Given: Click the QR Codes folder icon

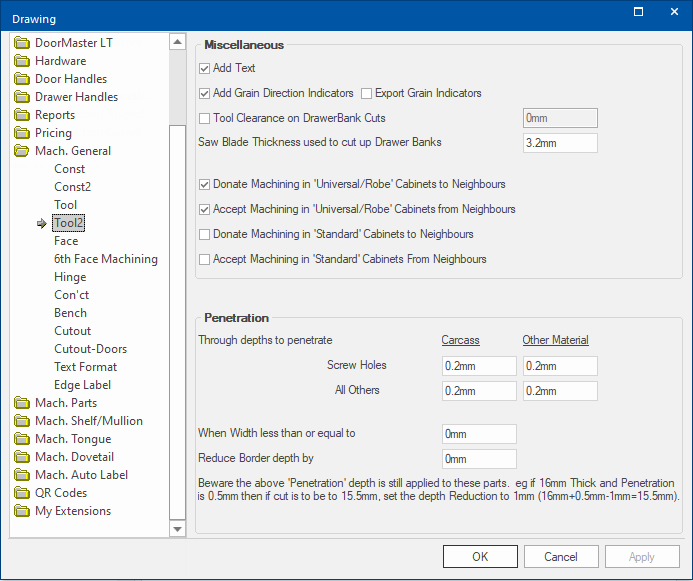Looking at the screenshot, I should tap(22, 493).
